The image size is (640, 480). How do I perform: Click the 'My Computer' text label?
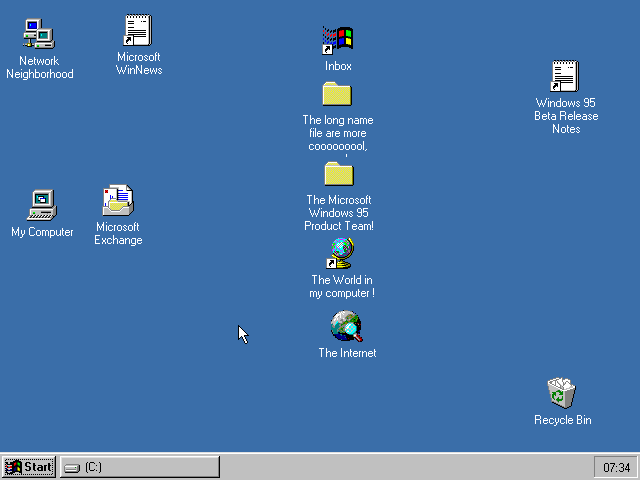click(x=42, y=232)
